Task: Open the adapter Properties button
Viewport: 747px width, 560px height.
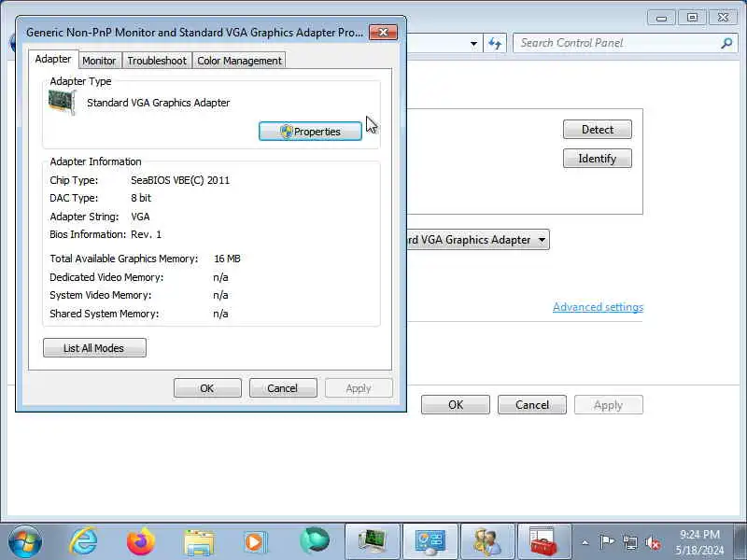Action: point(310,132)
